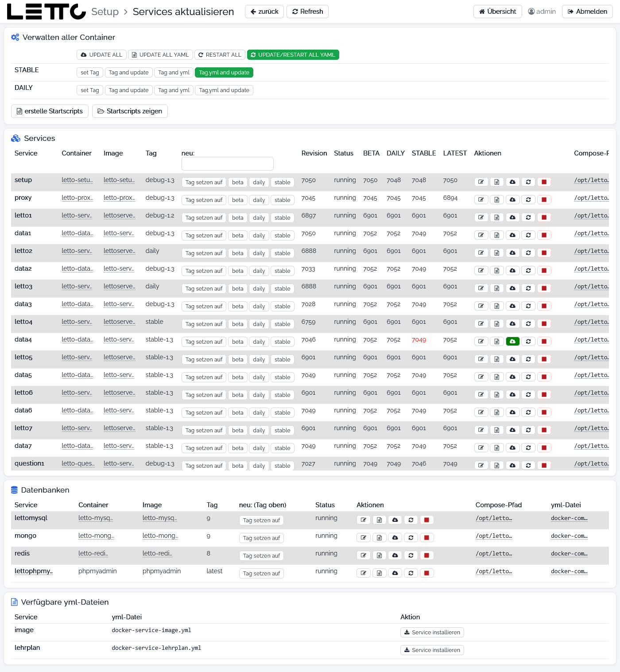Click RESTART ALL button

(220, 54)
